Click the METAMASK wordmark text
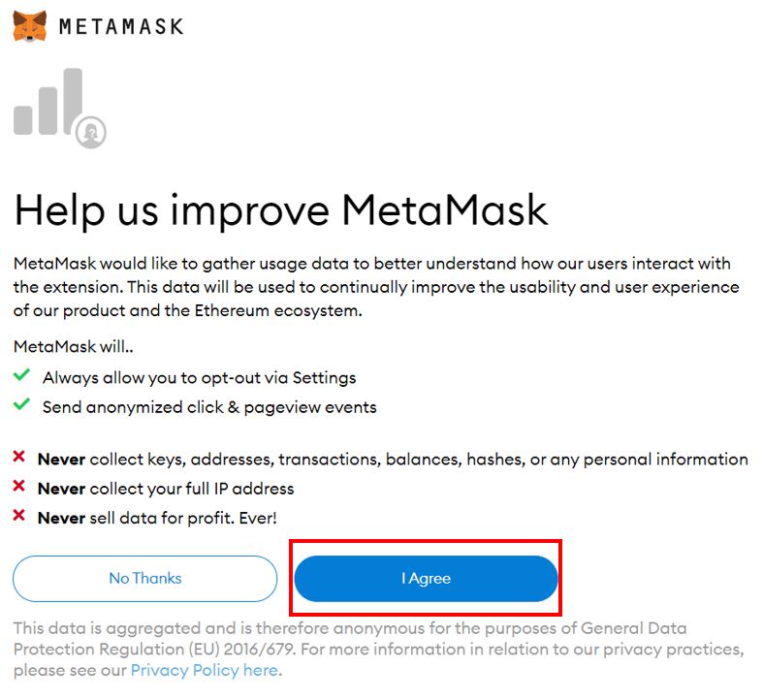Screen dimensions: 763x700 121,26
